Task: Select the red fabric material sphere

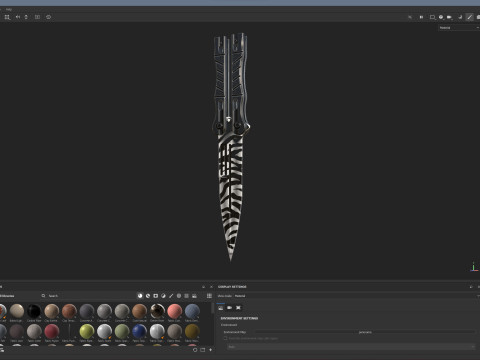Action: 52,332
